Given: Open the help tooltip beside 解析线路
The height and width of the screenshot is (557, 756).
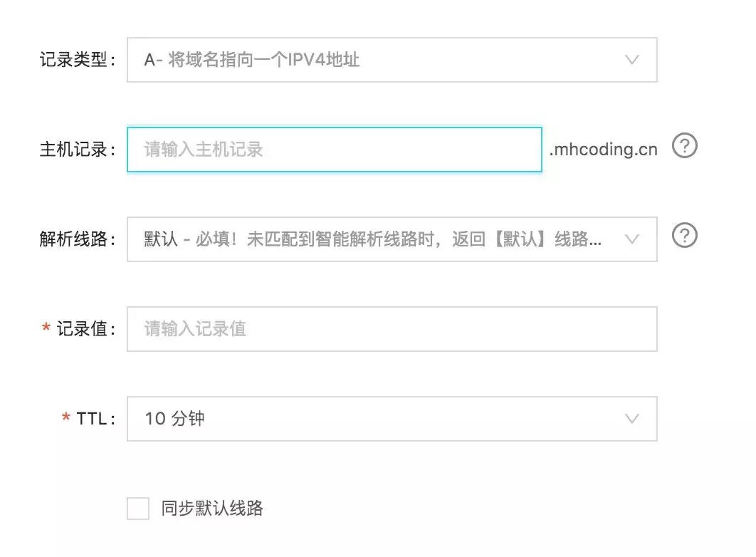Looking at the screenshot, I should 684,236.
